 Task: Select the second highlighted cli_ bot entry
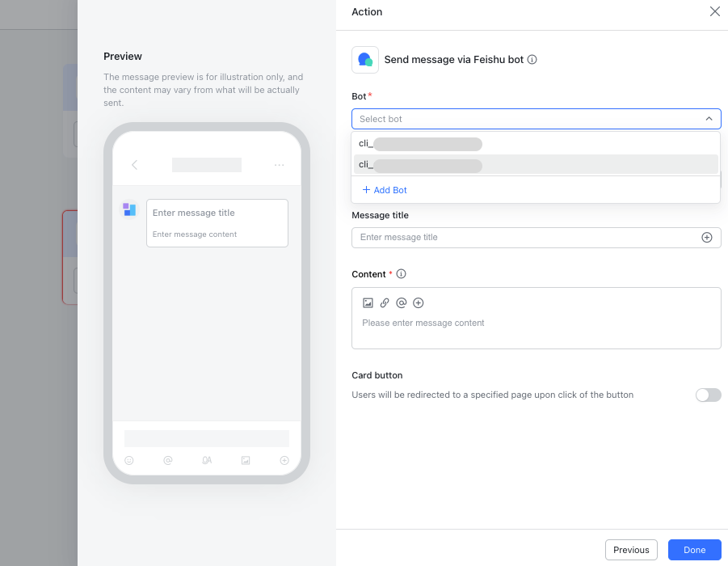click(x=420, y=164)
